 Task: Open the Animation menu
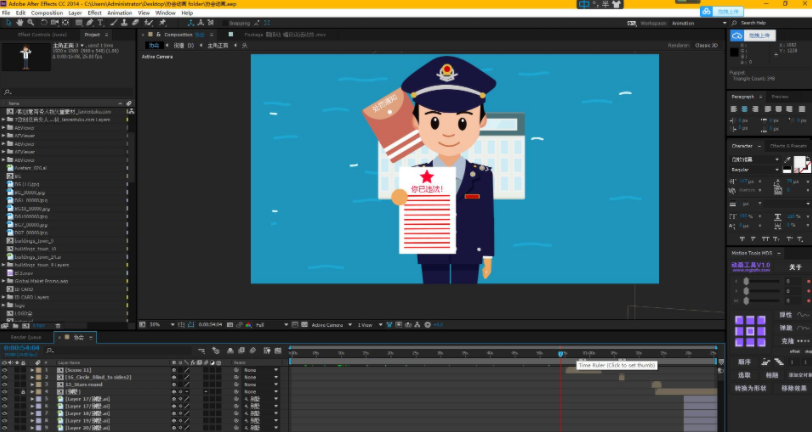[x=120, y=12]
